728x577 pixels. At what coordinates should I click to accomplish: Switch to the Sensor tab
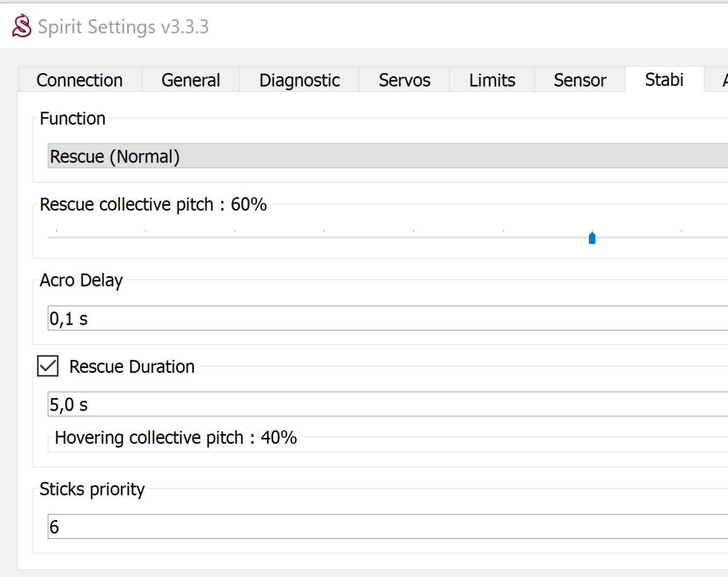tap(580, 80)
